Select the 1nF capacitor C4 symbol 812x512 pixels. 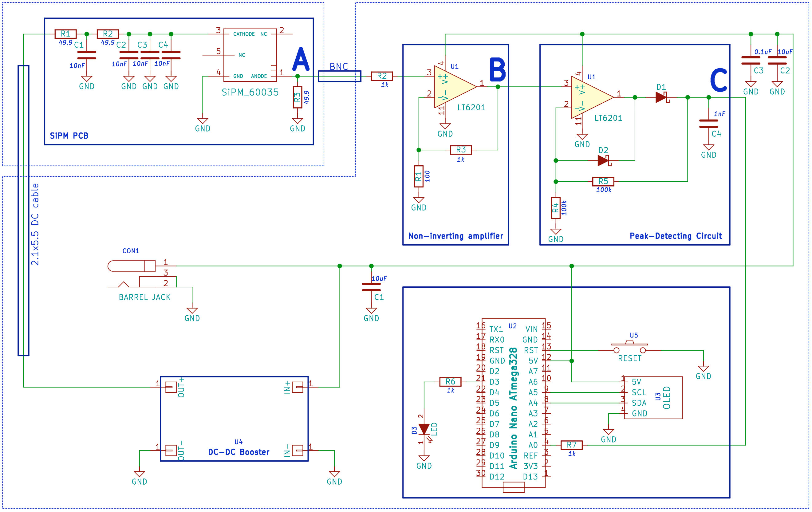(708, 124)
